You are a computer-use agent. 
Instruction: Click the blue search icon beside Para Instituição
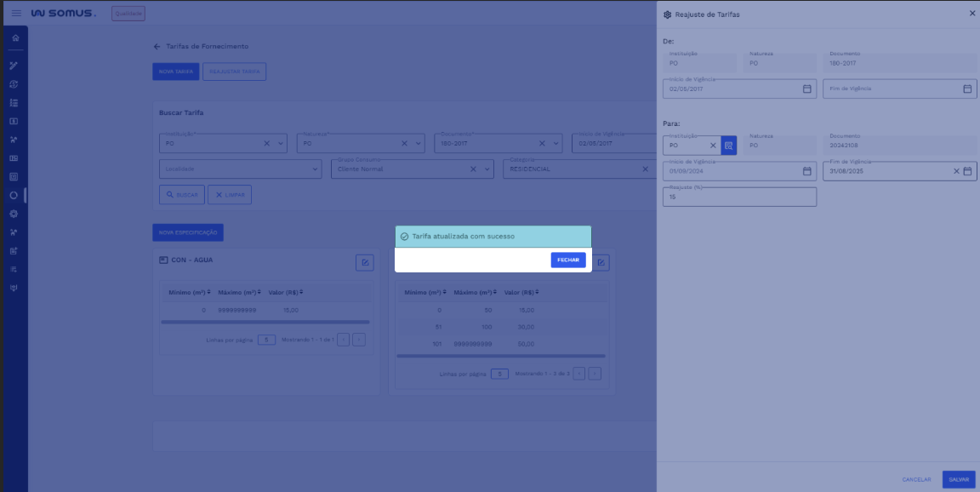[728, 146]
